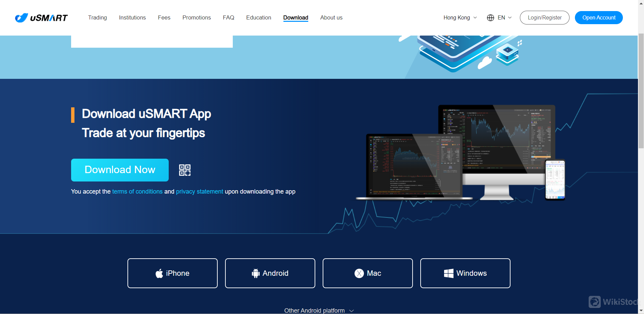644x314 pixels.
Task: Select the Download nav tab
Action: tap(296, 17)
